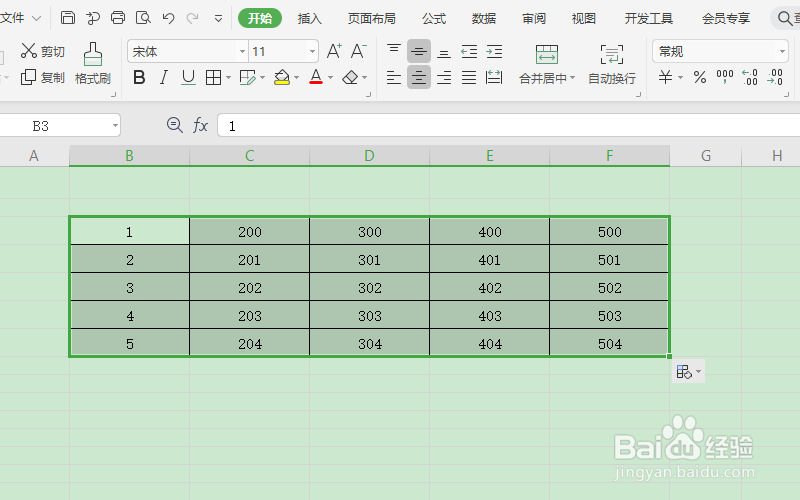Toggle underline formatting
800x500 pixels.
click(188, 78)
